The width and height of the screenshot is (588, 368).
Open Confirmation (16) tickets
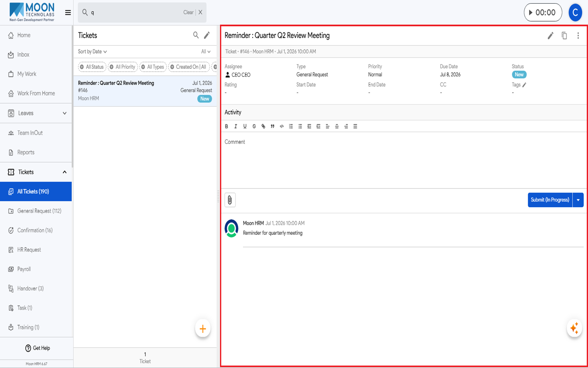36,230
